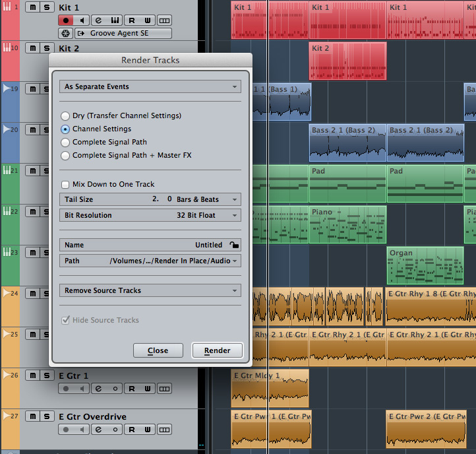Toggle the Monitor speaker on Kit 1

point(82,20)
